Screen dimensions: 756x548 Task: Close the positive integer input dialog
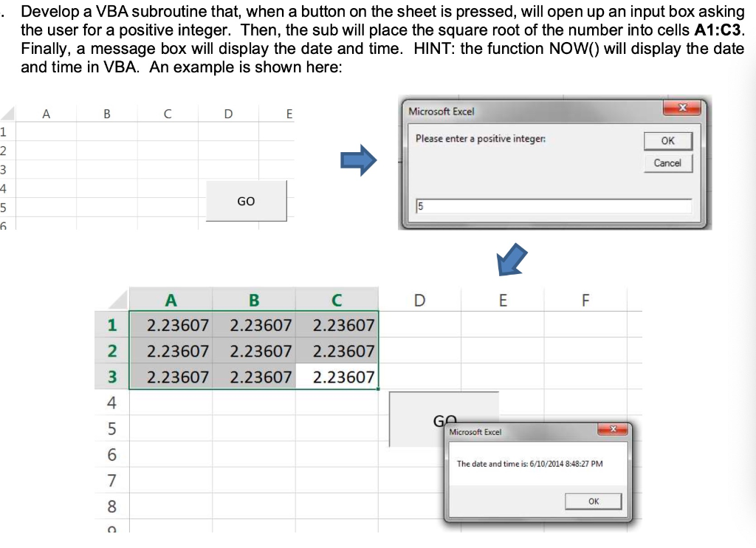point(683,107)
